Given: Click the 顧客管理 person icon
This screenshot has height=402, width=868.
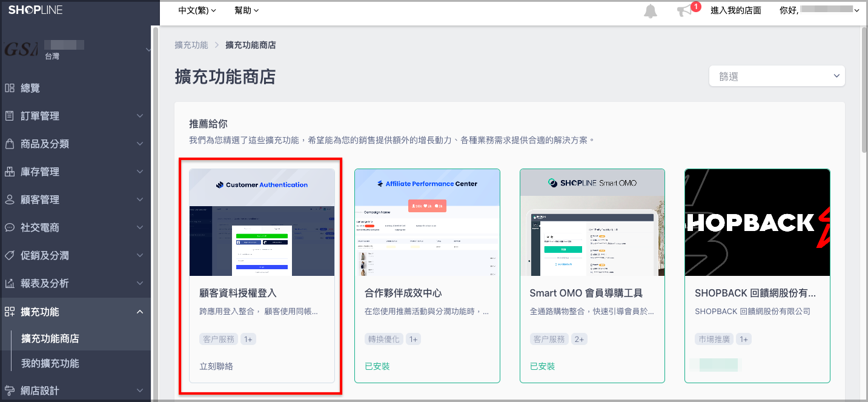Looking at the screenshot, I should [x=10, y=199].
